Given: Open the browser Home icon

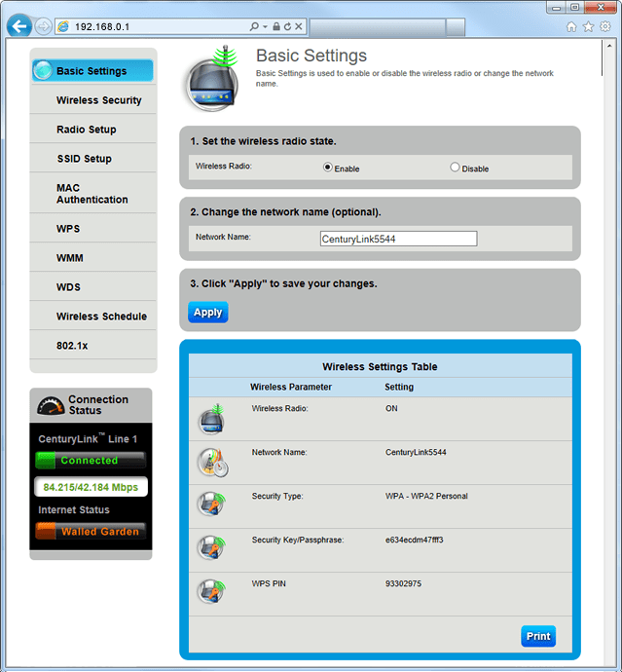Looking at the screenshot, I should pyautogui.click(x=571, y=26).
